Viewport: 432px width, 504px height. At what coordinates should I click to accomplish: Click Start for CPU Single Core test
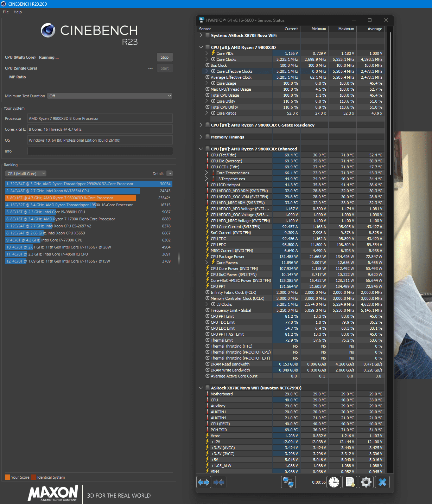coord(165,68)
